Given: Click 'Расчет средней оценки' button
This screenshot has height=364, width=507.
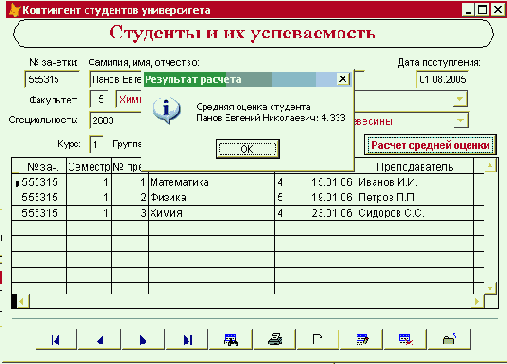Looking at the screenshot, I should point(430,145).
